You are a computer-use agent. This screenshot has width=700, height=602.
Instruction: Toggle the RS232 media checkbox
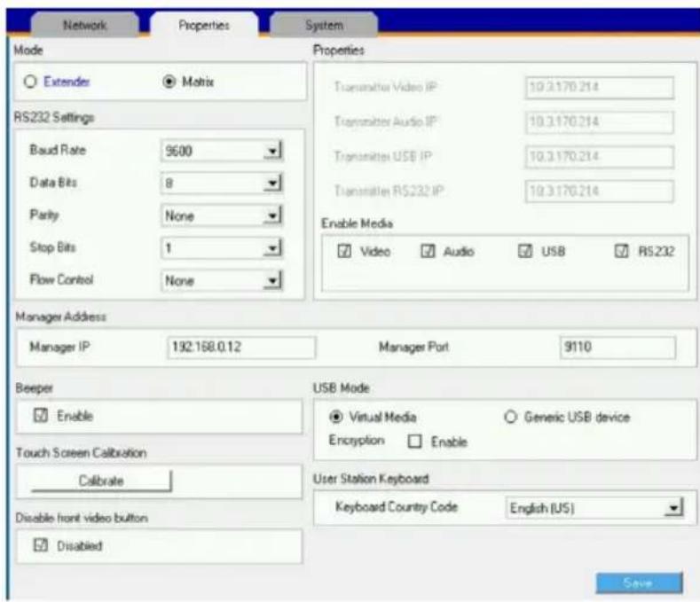(621, 251)
